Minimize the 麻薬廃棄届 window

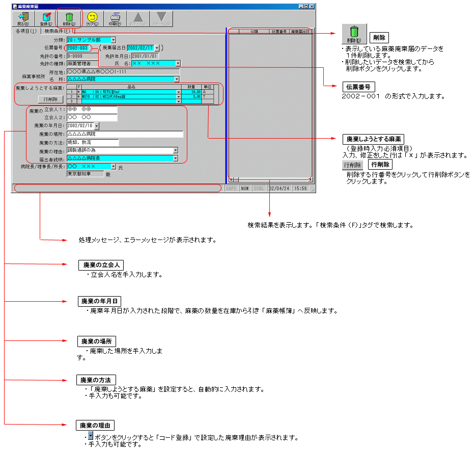pyautogui.click(x=301, y=7)
